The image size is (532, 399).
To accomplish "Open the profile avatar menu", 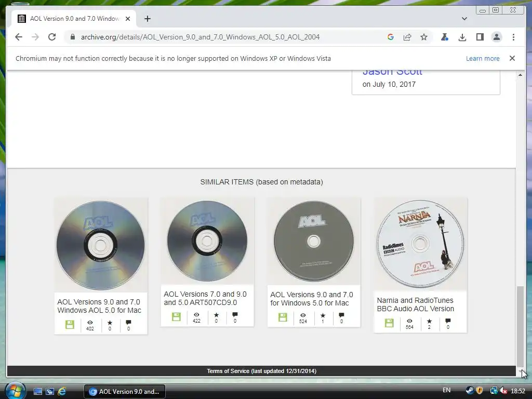I will click(497, 37).
